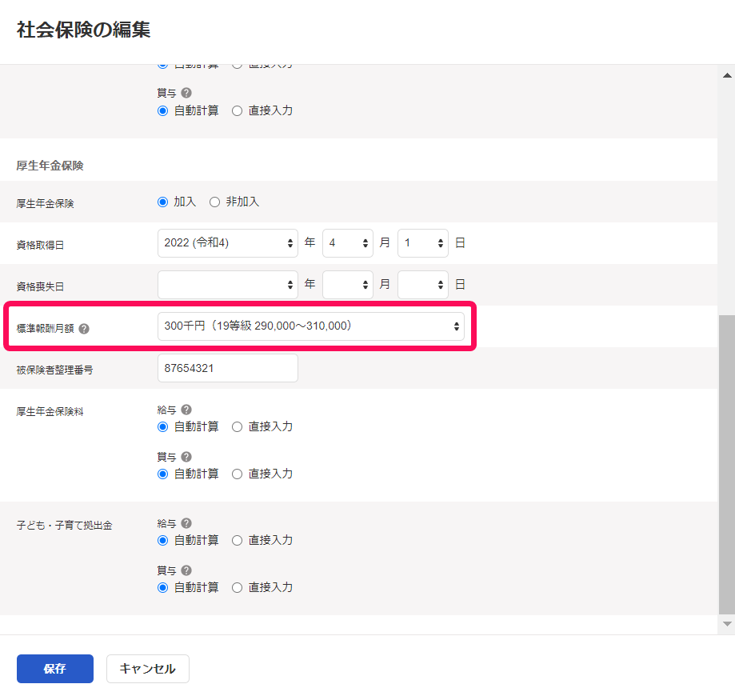The width and height of the screenshot is (735, 700).
Task: Choose 自動計算 for 子ども・子育て拠出金 給与
Action: pyautogui.click(x=162, y=541)
